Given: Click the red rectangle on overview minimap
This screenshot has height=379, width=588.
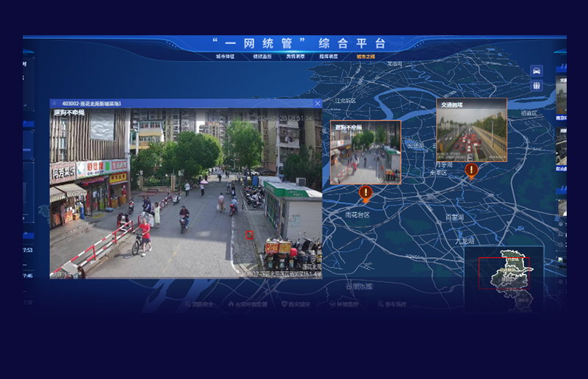Looking at the screenshot, I should click(503, 272).
